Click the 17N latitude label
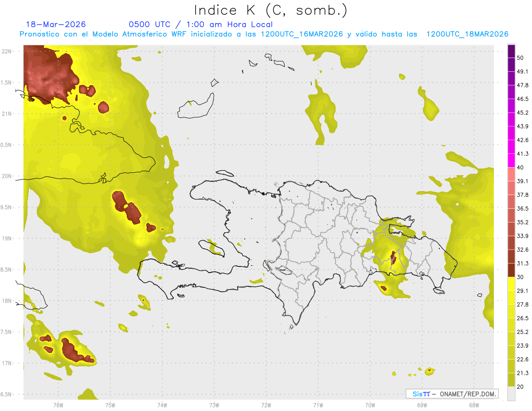The width and height of the screenshot is (532, 411). 7,363
